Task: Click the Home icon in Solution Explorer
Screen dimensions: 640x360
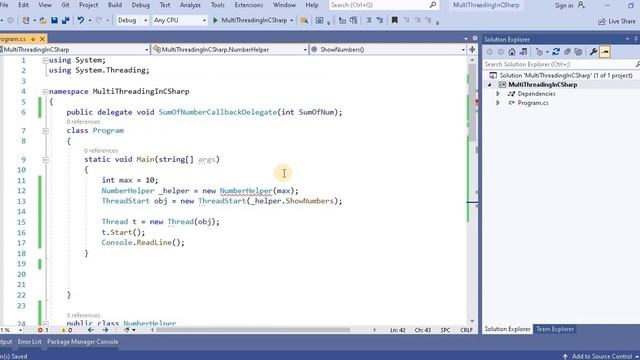Action: click(512, 52)
